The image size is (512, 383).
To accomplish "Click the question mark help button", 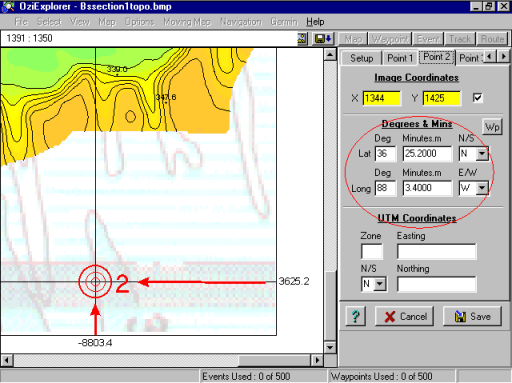I will click(x=356, y=316).
